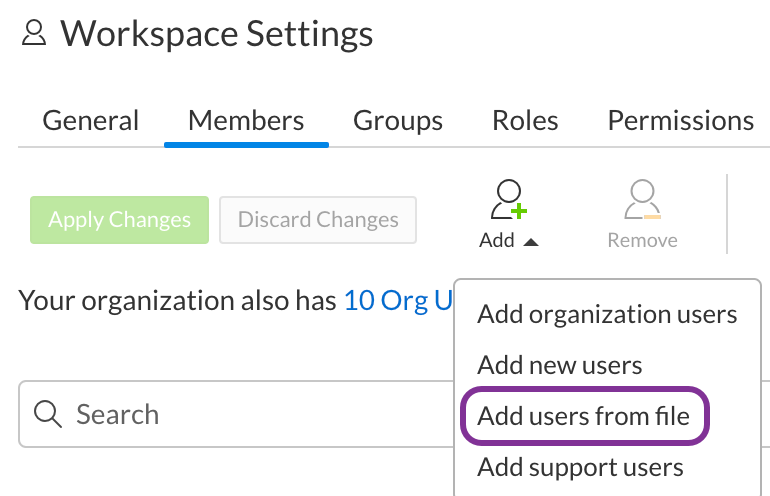Viewport: 770px width, 496px height.
Task: Go to the Roles tab
Action: tap(525, 121)
